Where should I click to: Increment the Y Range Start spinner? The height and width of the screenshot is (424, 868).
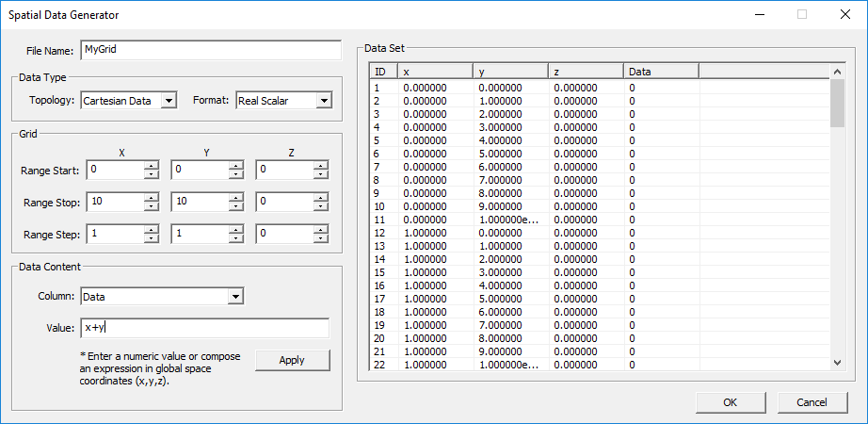click(x=236, y=166)
